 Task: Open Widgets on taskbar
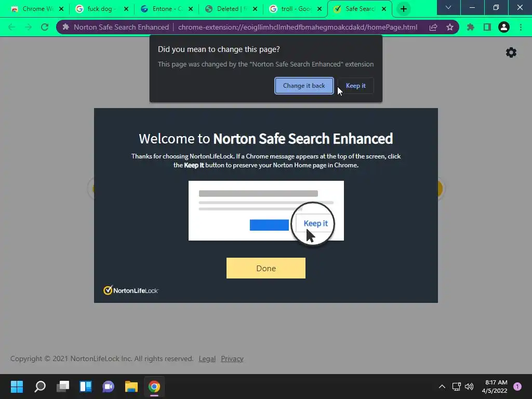click(86, 387)
